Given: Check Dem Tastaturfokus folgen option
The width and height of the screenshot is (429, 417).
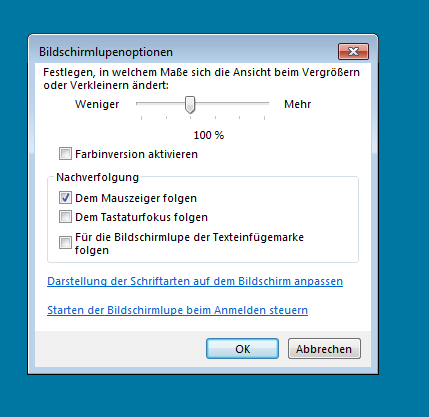Looking at the screenshot, I should (65, 217).
